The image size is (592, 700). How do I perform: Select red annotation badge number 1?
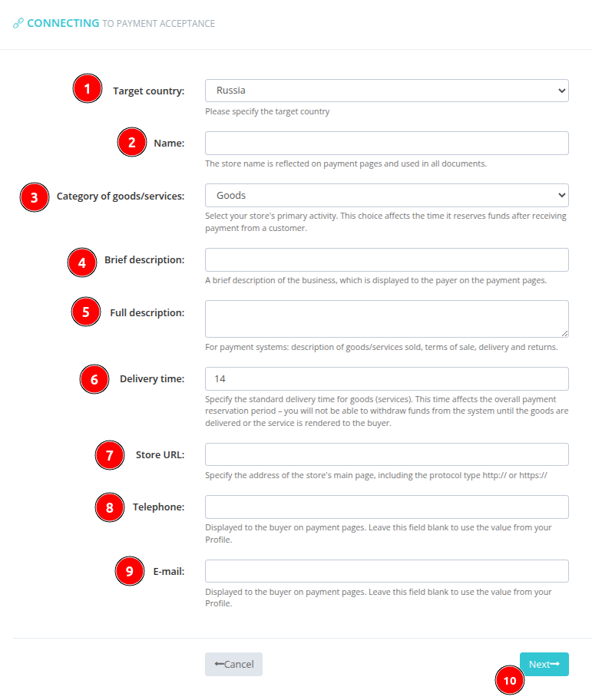(x=87, y=88)
